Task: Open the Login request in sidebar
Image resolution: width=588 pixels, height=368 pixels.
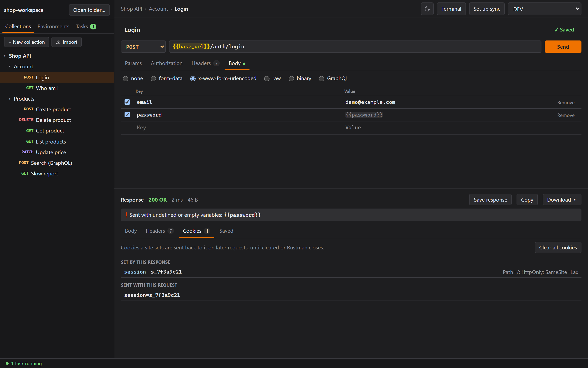Action: point(57,77)
